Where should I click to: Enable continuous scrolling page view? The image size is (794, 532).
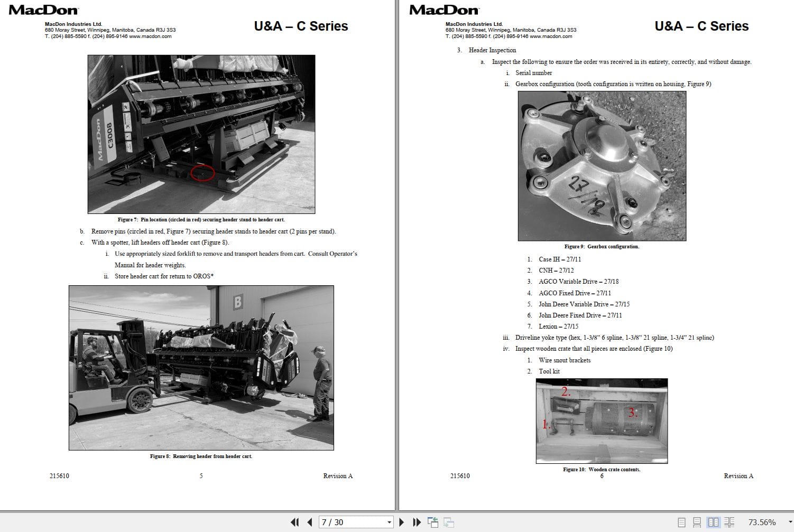(697, 522)
